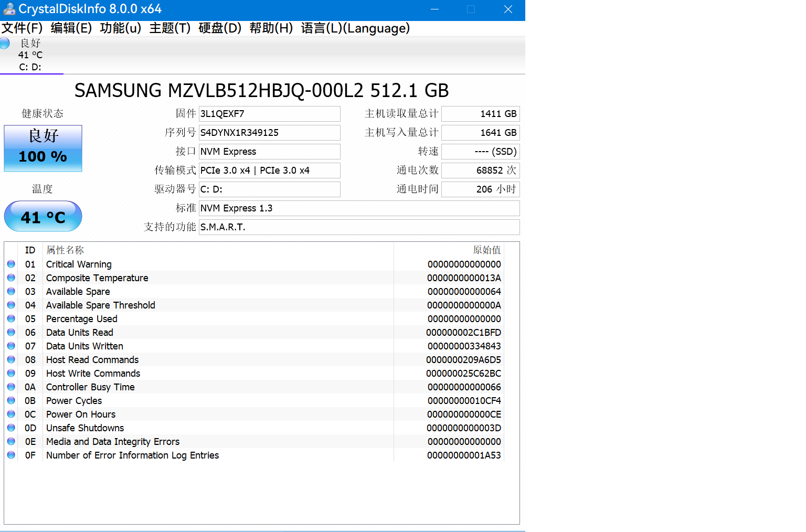This screenshot has height=532, width=806.
Task: Select the C: D: disk tab
Action: [x=31, y=55]
